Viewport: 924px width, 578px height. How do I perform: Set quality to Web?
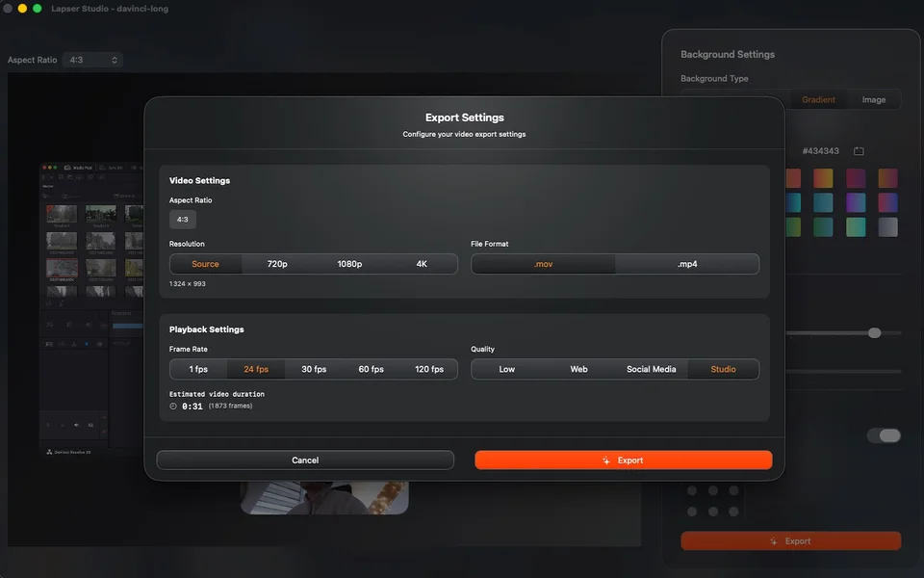[x=578, y=369]
